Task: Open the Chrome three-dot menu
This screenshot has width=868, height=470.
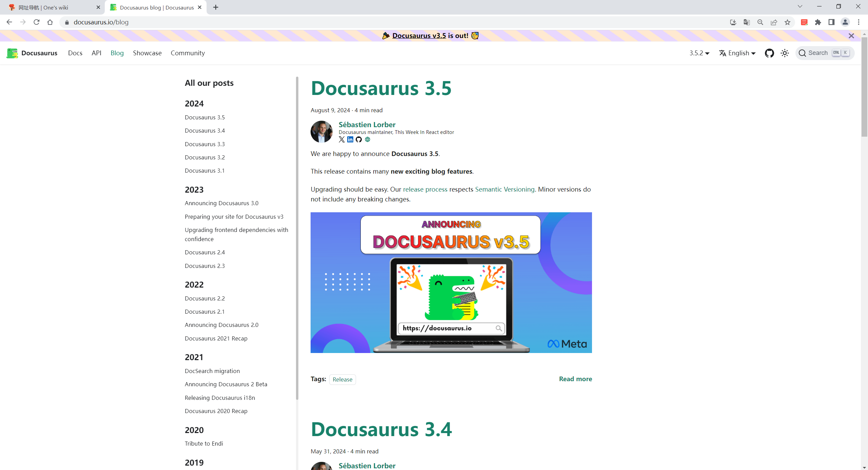Action: click(859, 22)
